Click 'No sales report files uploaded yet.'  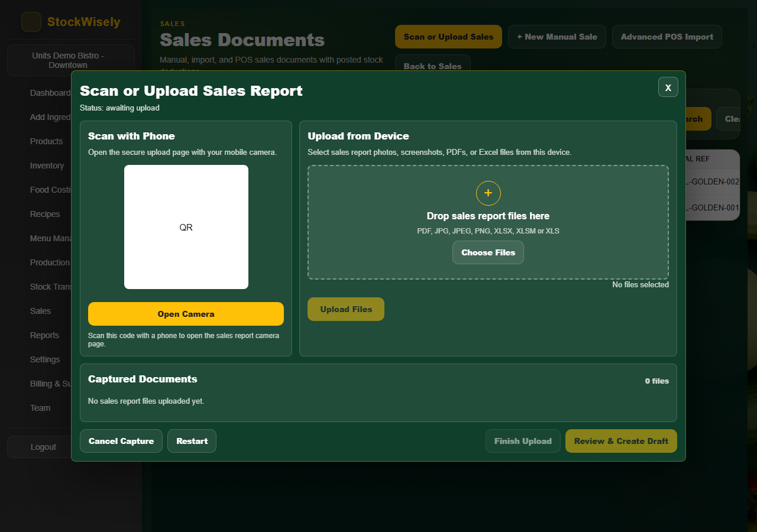click(146, 401)
